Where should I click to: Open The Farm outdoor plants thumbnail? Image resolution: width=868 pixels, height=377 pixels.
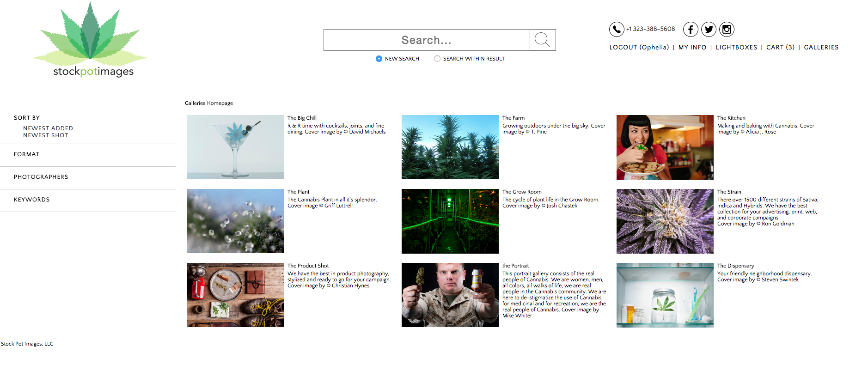point(450,147)
